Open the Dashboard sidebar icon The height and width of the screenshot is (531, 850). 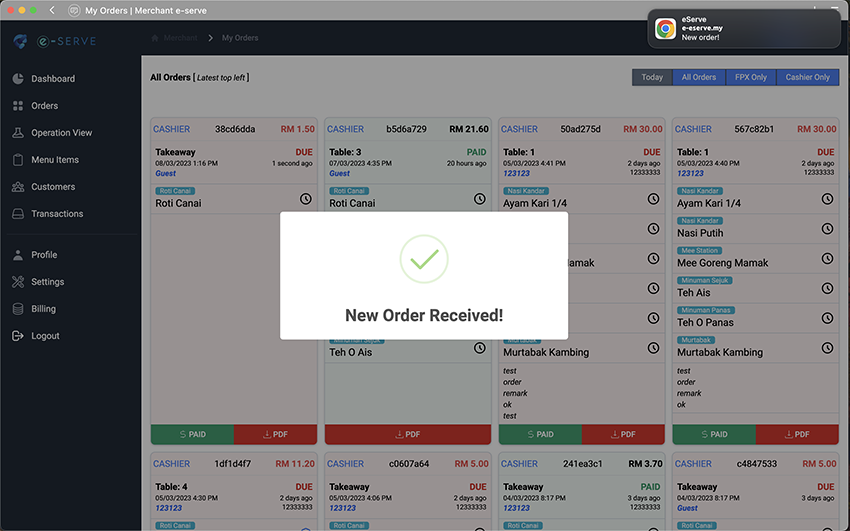pos(18,79)
